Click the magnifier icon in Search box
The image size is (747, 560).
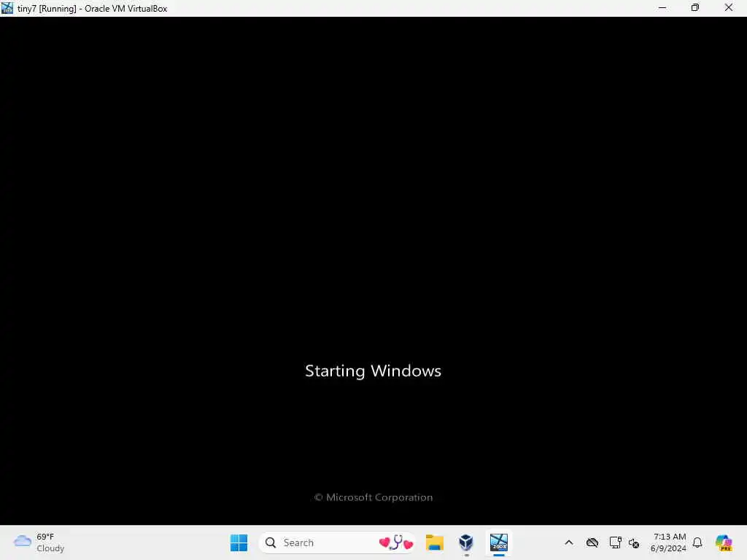pos(271,542)
